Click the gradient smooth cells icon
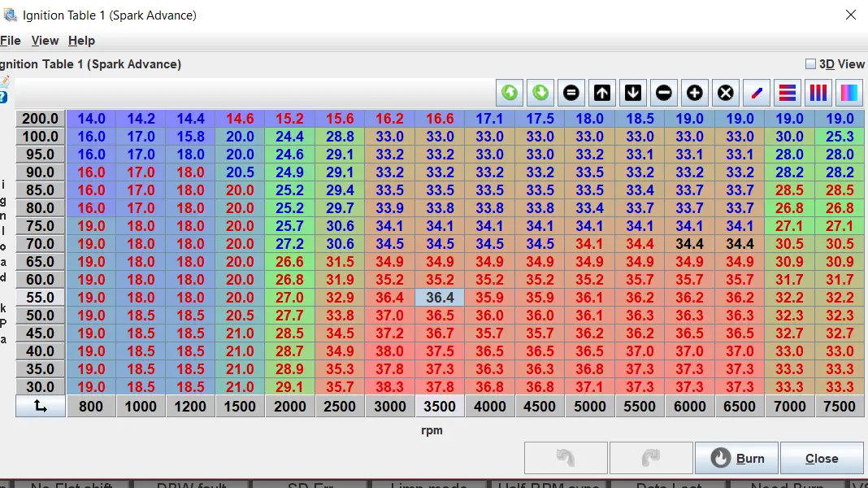The height and width of the screenshot is (488, 868). point(849,93)
